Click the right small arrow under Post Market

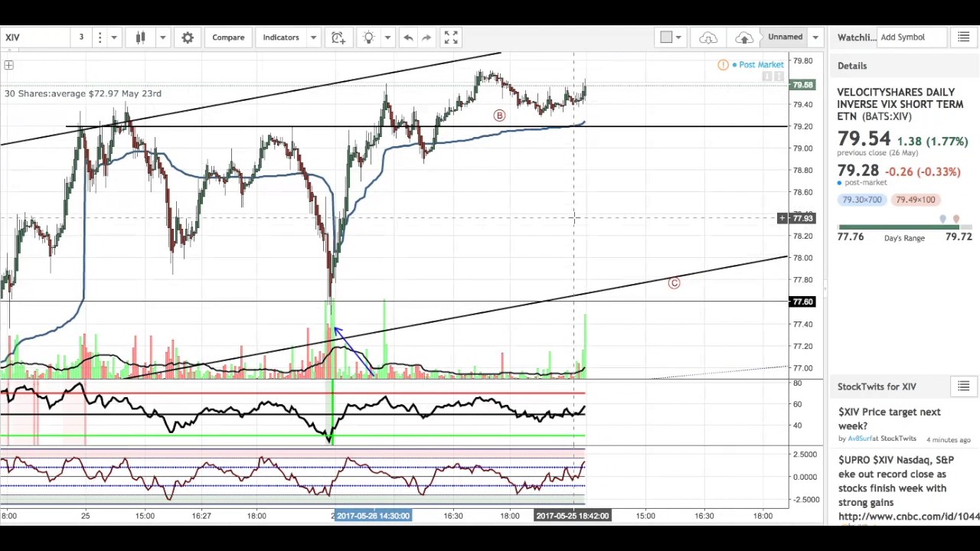click(x=779, y=77)
